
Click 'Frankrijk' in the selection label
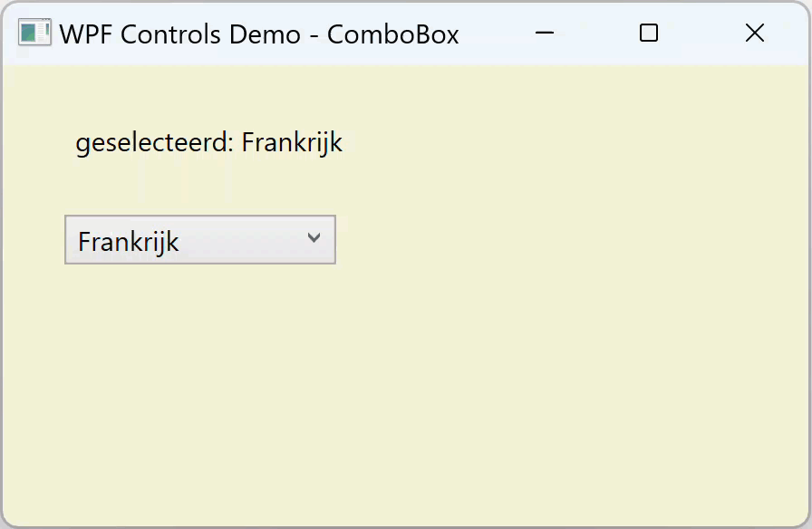[292, 143]
